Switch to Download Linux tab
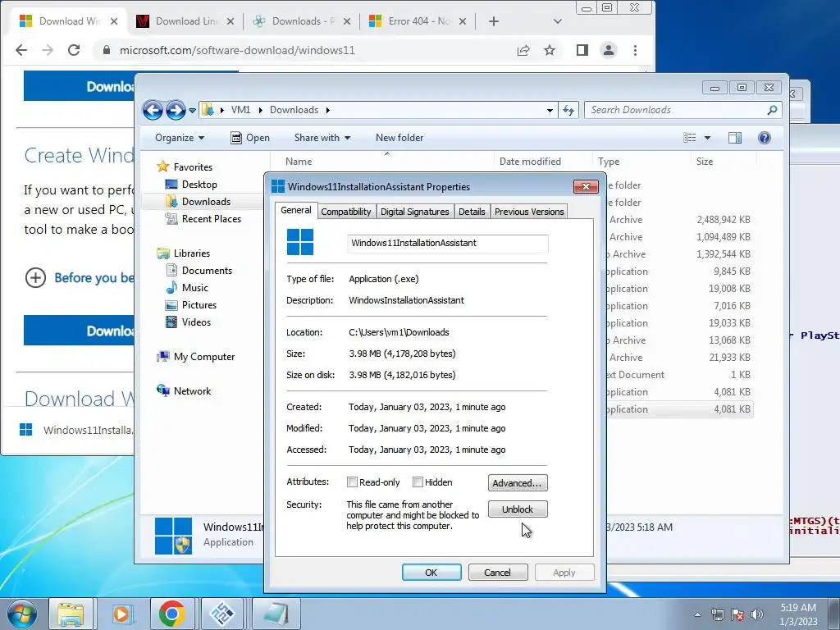Image resolution: width=840 pixels, height=630 pixels. (185, 21)
